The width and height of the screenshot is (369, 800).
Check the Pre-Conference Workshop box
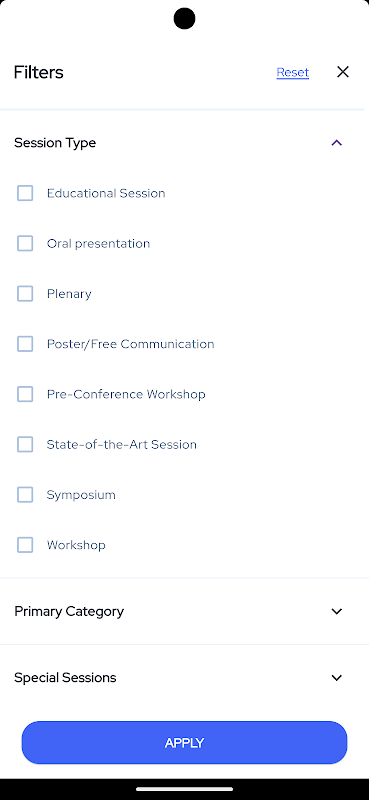(x=25, y=394)
